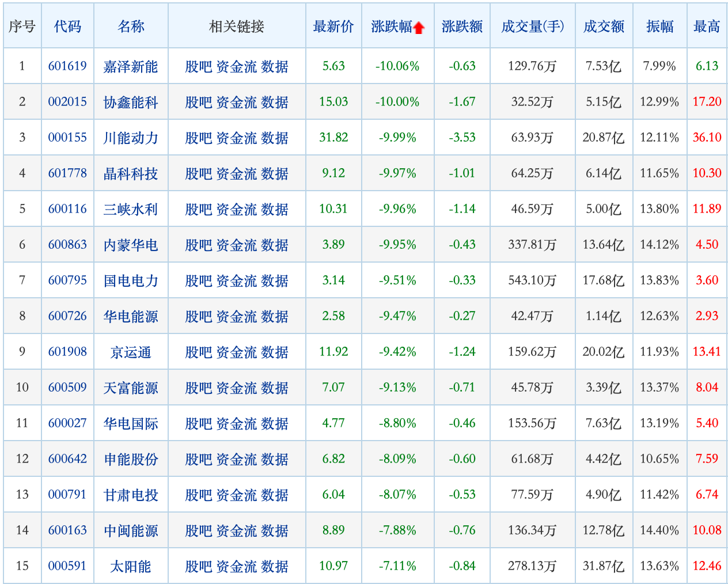Image resolution: width=728 pixels, height=584 pixels.
Task: Click the red sort arrow beside 涨跌幅
Action: (419, 28)
